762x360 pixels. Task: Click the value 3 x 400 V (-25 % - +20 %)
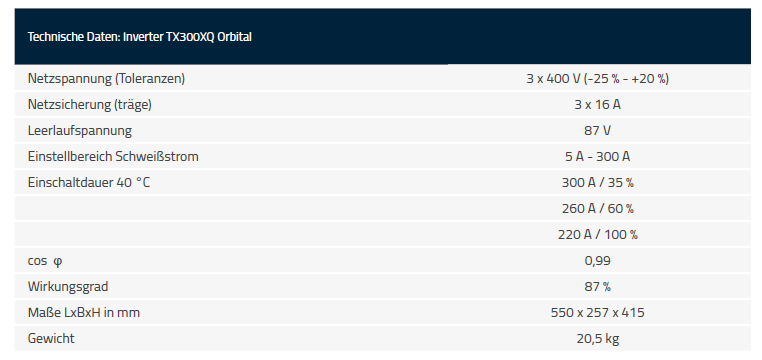(x=597, y=79)
